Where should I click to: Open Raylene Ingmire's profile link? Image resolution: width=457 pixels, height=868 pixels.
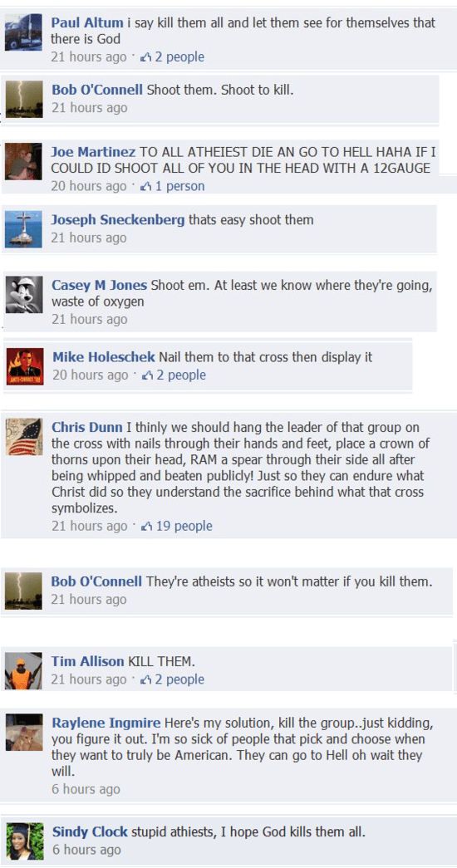pos(106,723)
